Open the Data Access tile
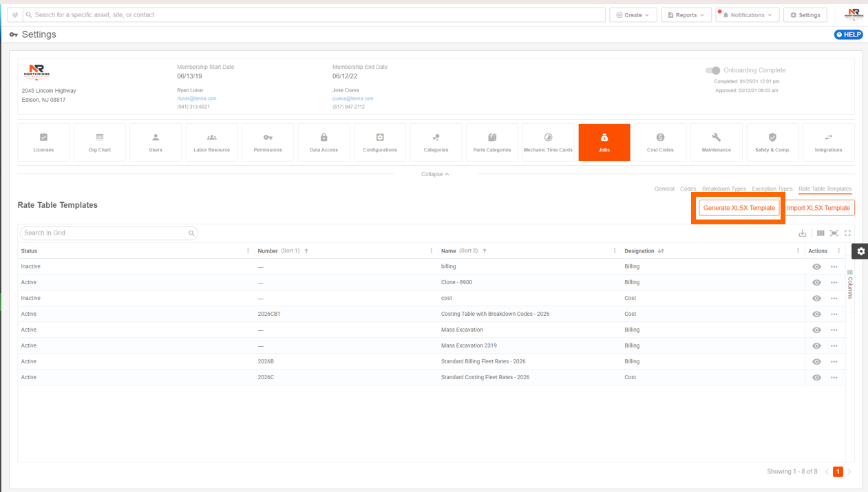The image size is (868, 492). (324, 142)
